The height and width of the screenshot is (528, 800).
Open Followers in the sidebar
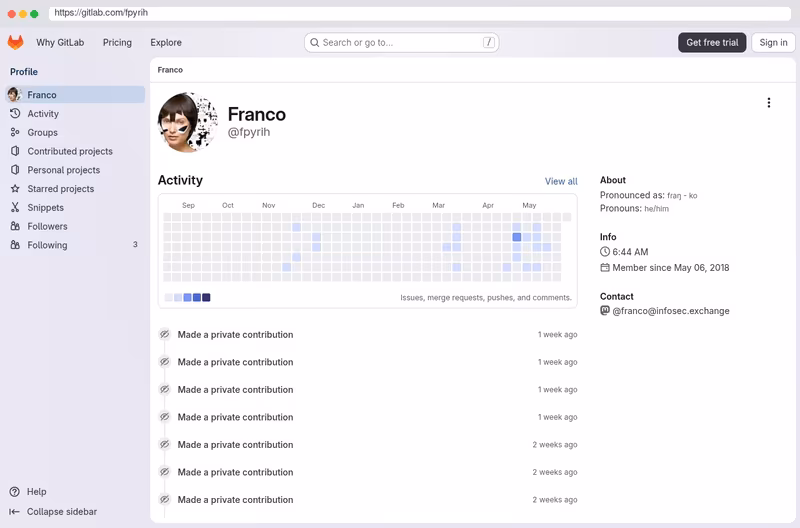pos(75,226)
